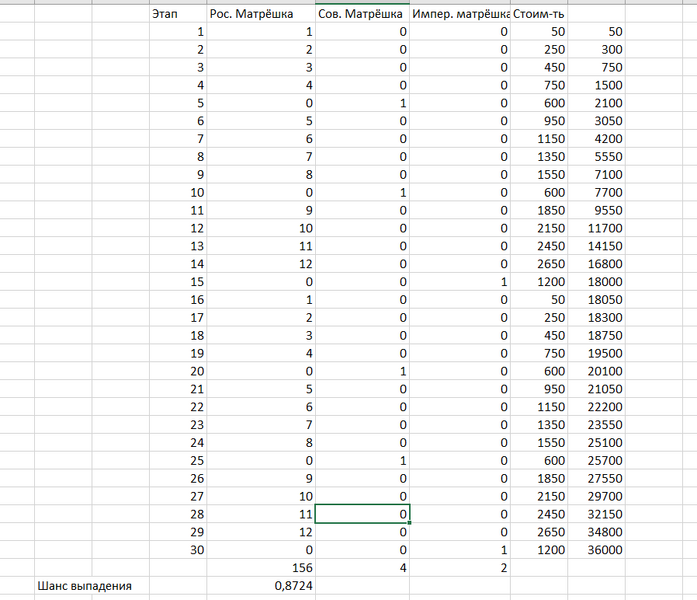Select the Сов. Матрёшка total cell showing 4

point(362,568)
